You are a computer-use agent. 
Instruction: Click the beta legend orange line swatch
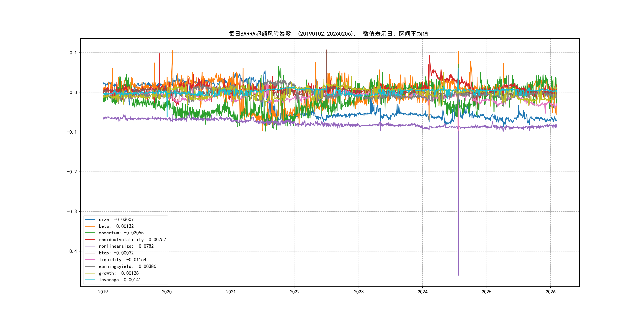pos(90,226)
